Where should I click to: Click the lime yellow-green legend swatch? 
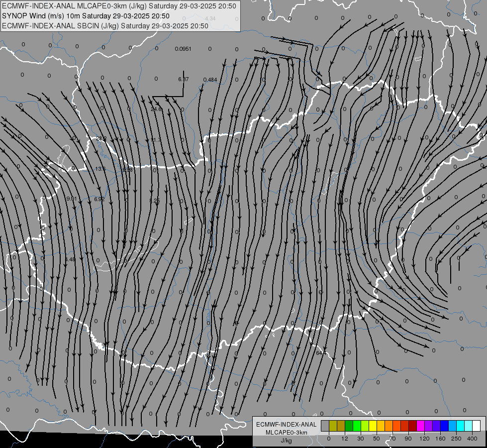[365, 426]
